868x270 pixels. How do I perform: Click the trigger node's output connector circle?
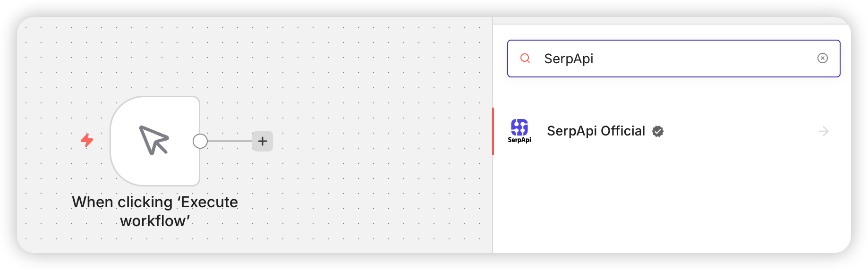[200, 141]
